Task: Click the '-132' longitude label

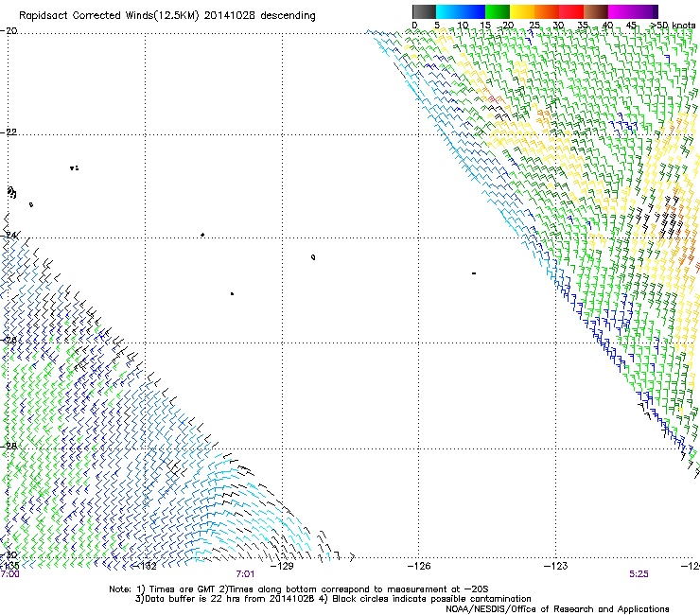Action: (x=146, y=567)
